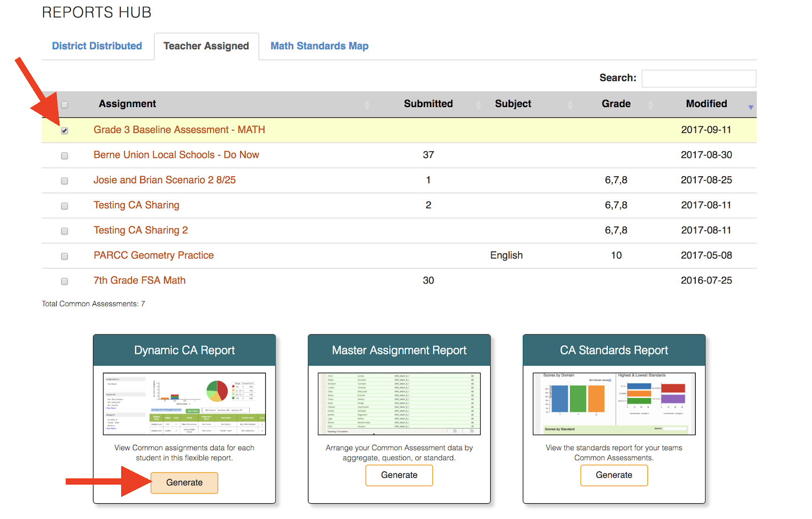Click the English subject cell
Screen dimensions: 812x519
(x=506, y=255)
